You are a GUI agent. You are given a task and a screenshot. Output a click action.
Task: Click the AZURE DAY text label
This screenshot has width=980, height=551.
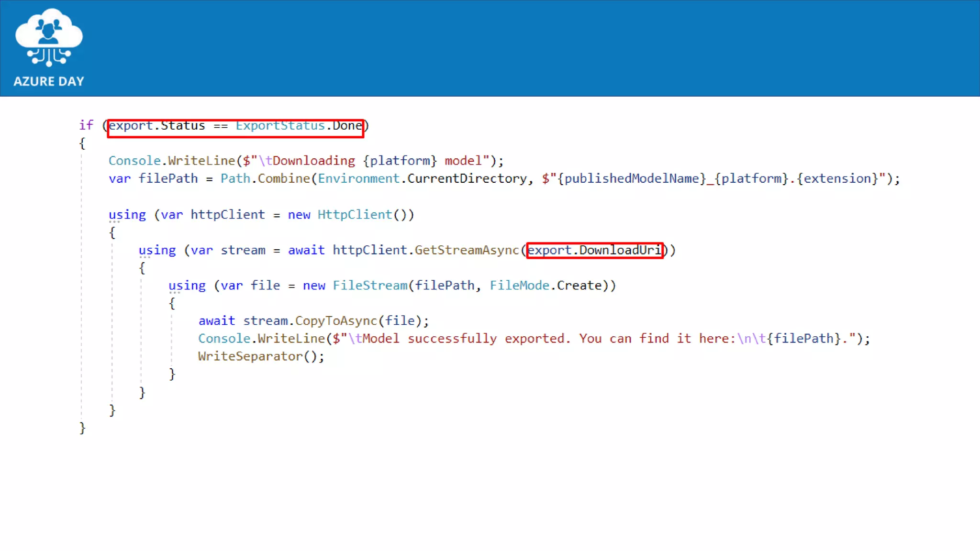pyautogui.click(x=49, y=81)
